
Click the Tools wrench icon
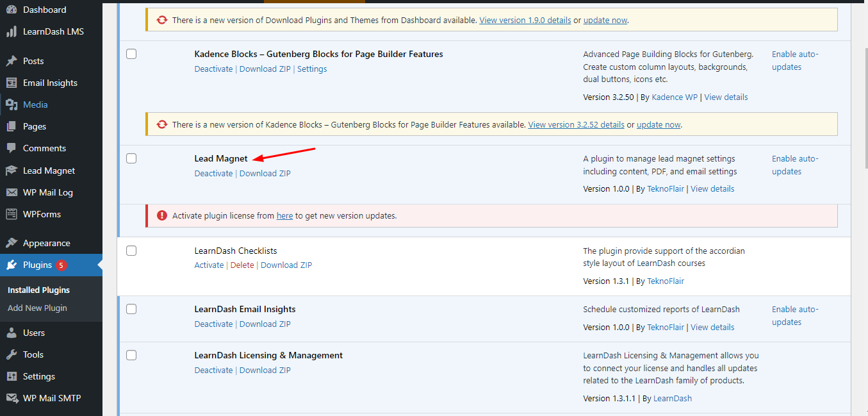[12, 354]
